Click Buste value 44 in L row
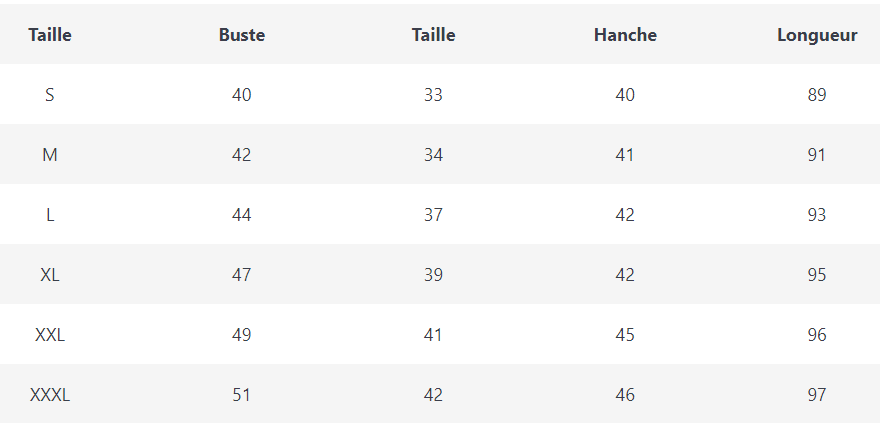Viewport: 880px width, 424px height. point(241,215)
